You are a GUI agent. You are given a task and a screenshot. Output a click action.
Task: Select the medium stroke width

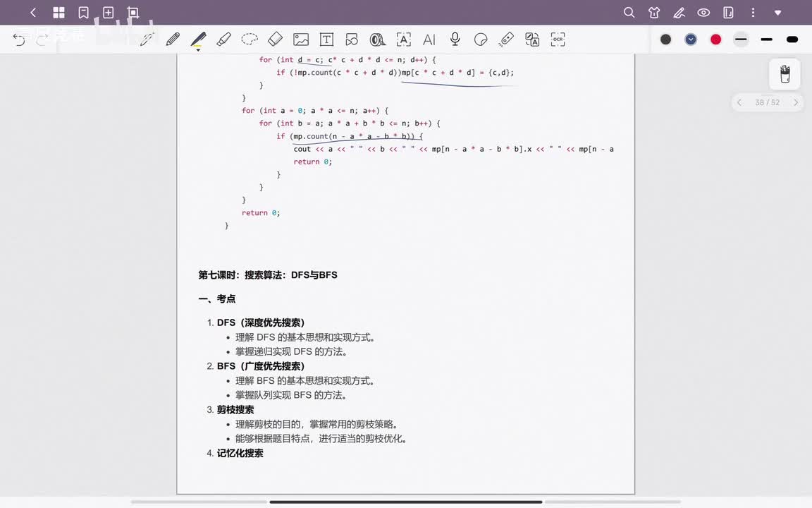[766, 40]
